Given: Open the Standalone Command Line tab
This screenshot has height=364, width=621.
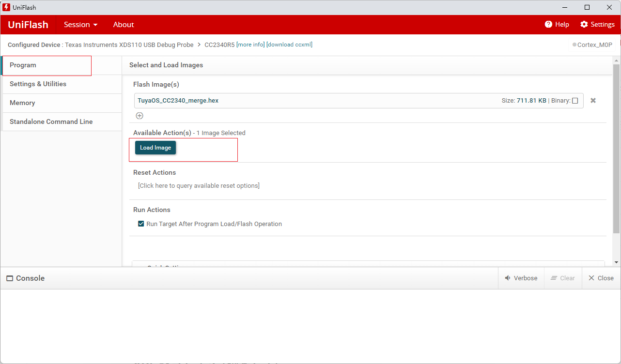Looking at the screenshot, I should 61,122.
